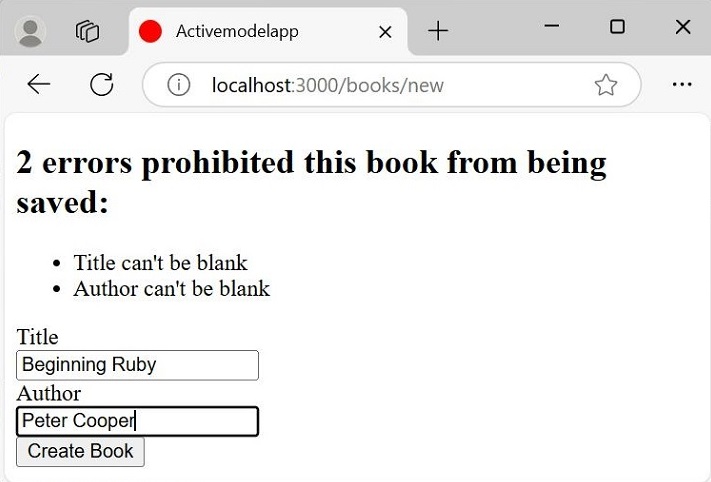
Task: Close the browser window
Action: tap(683, 27)
